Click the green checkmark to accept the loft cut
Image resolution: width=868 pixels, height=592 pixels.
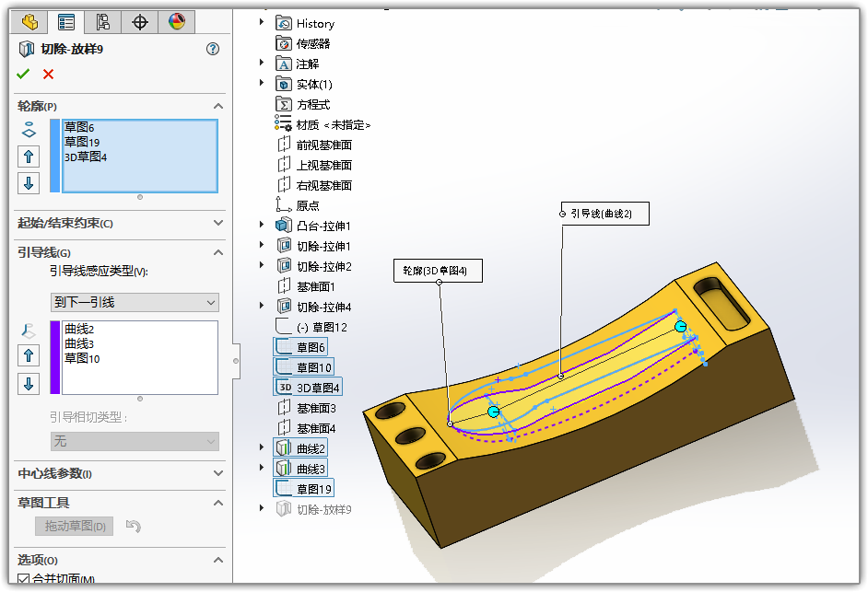pos(23,75)
